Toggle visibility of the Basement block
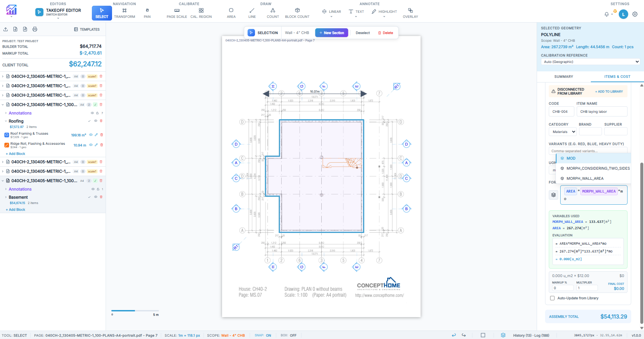Image resolution: width=644 pixels, height=339 pixels. click(96, 197)
